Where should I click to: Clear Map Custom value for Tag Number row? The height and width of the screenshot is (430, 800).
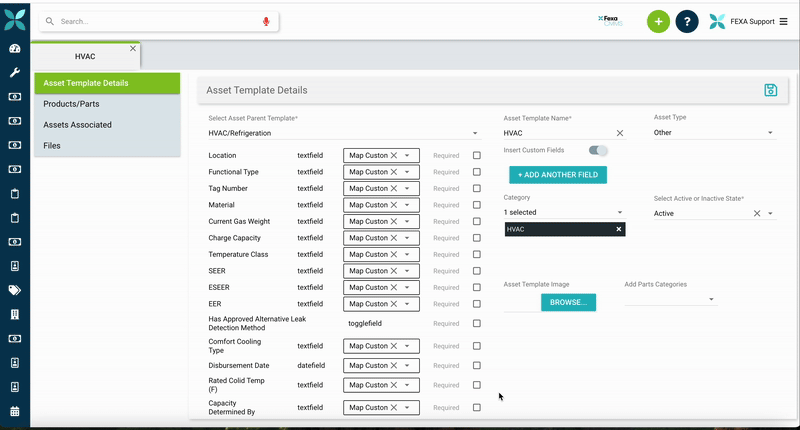coord(394,188)
